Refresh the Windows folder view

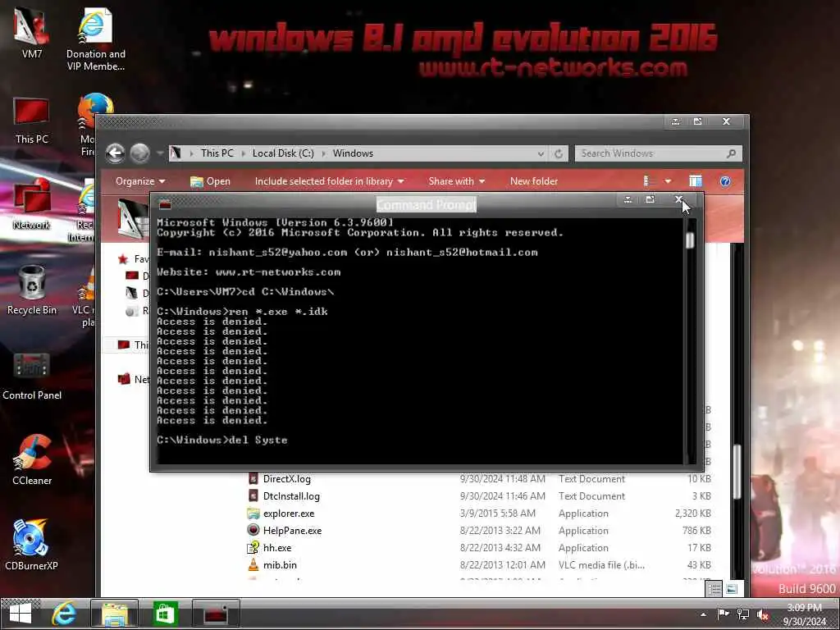pyautogui.click(x=559, y=153)
